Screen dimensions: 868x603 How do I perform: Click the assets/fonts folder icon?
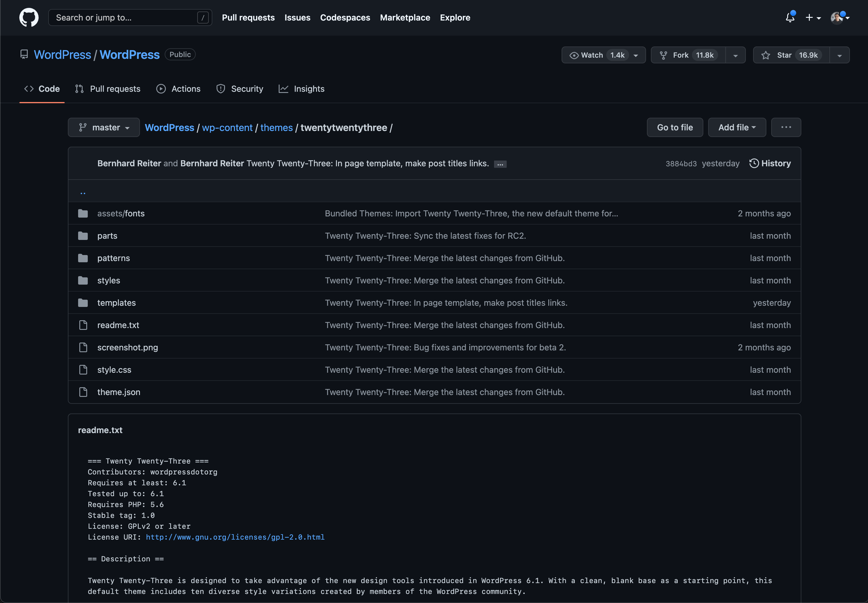[x=83, y=213]
